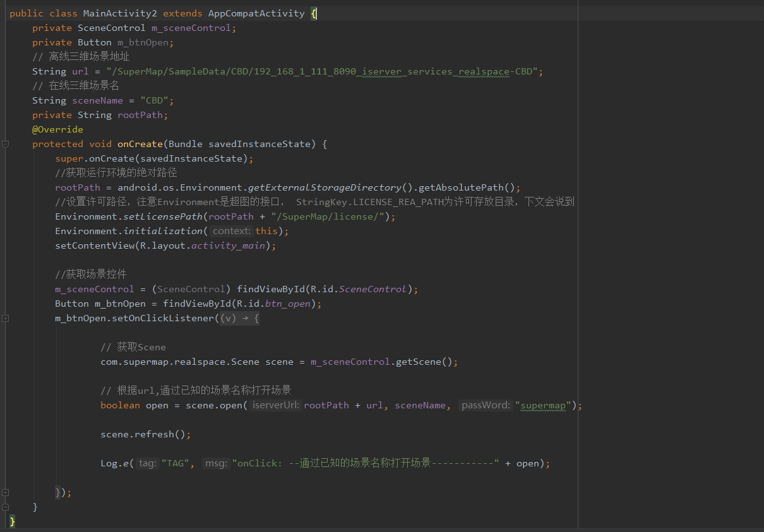764x532 pixels.
Task: Collapse the onCreate method fold marker
Action: click(x=5, y=144)
